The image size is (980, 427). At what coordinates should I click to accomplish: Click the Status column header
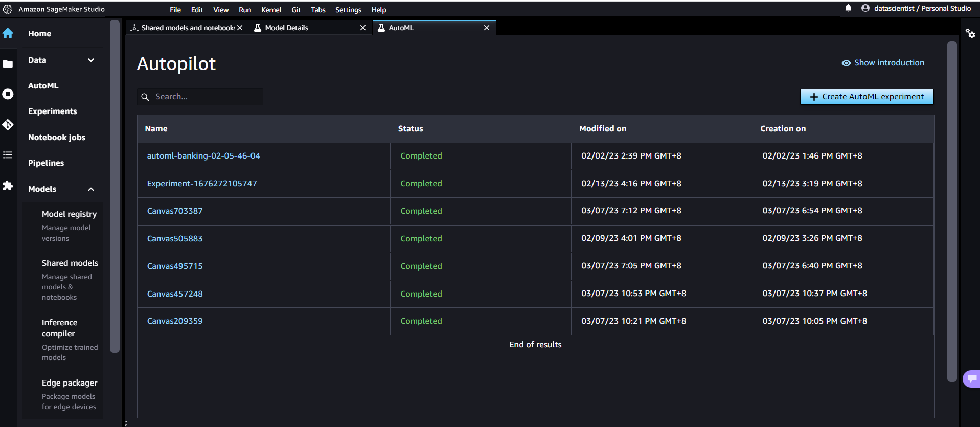click(411, 129)
